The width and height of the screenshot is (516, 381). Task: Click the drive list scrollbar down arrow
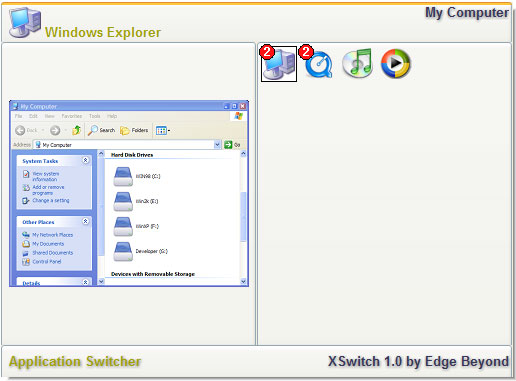coord(243,282)
